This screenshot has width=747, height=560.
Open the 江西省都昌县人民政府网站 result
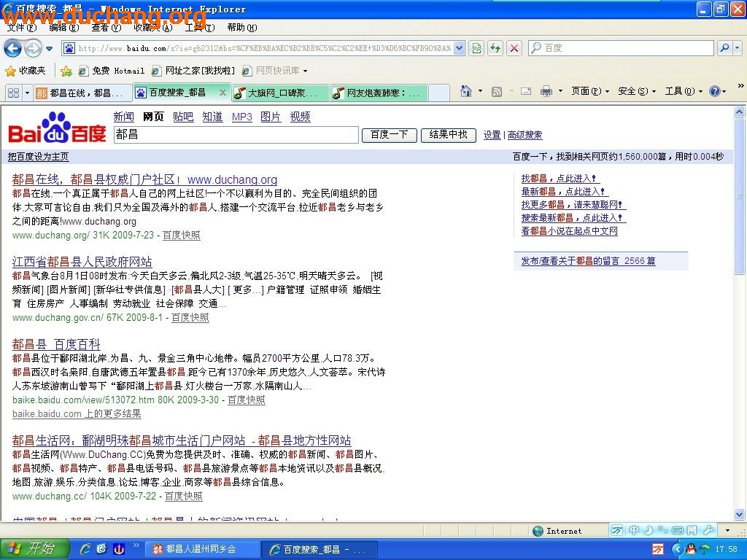tap(82, 262)
